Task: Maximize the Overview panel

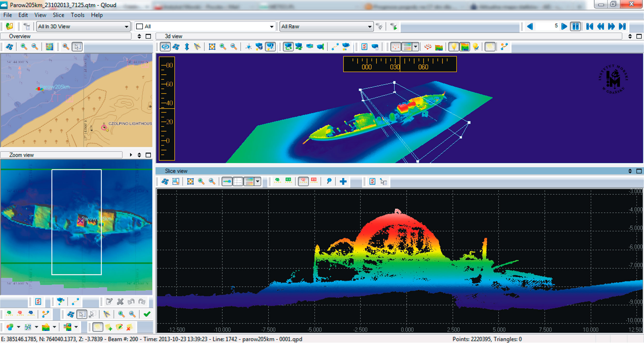Action: point(148,36)
